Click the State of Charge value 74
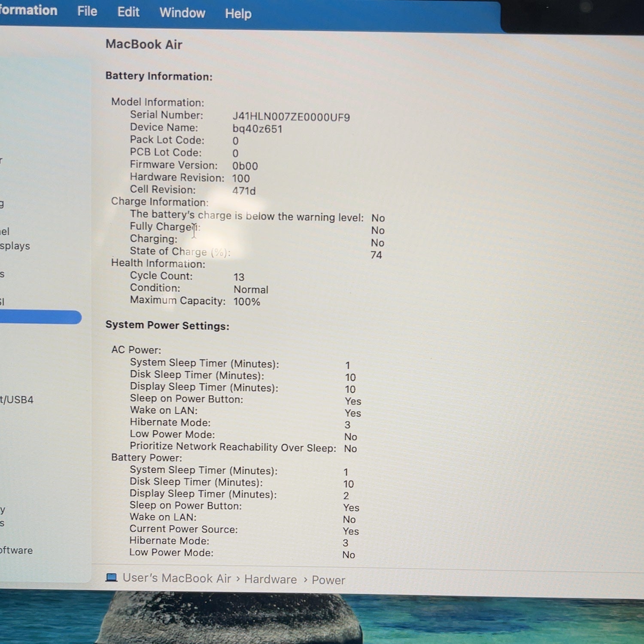 (x=376, y=255)
